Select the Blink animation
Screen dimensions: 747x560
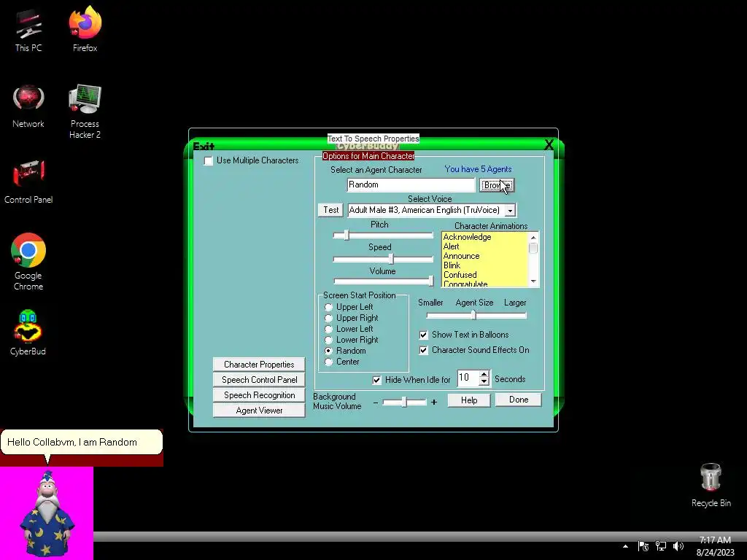452,265
